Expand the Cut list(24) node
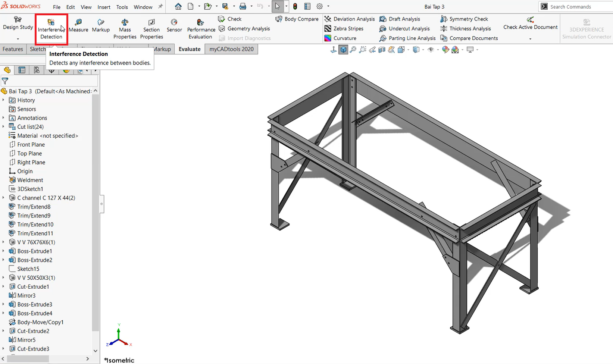Image resolution: width=613 pixels, height=364 pixels. (3, 127)
